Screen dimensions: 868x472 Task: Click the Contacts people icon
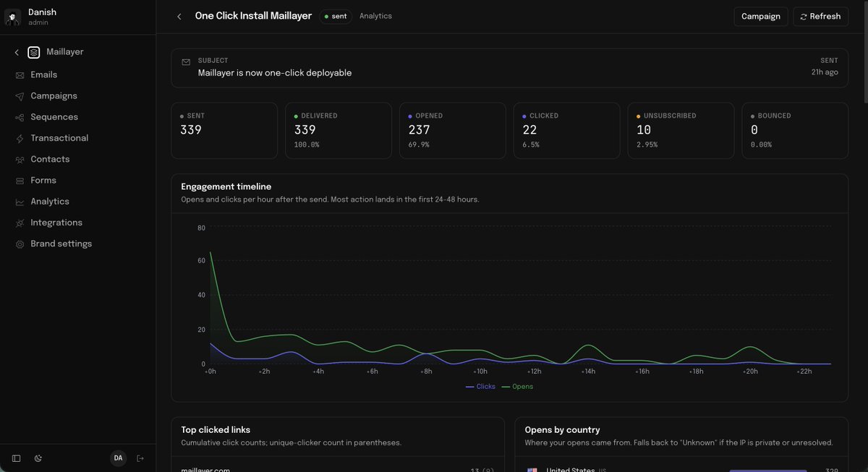pos(20,159)
